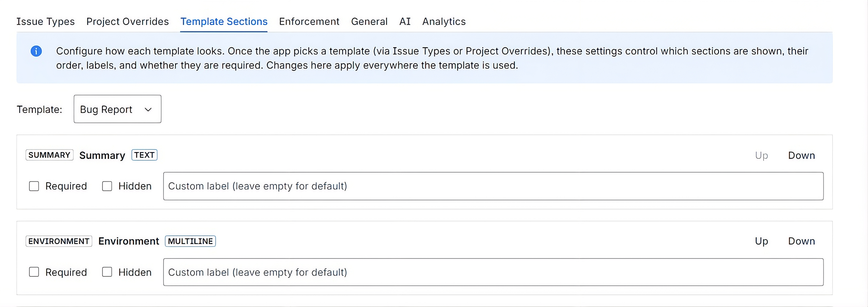
Task: Toggle Hidden for the Summary section
Action: coord(107,186)
